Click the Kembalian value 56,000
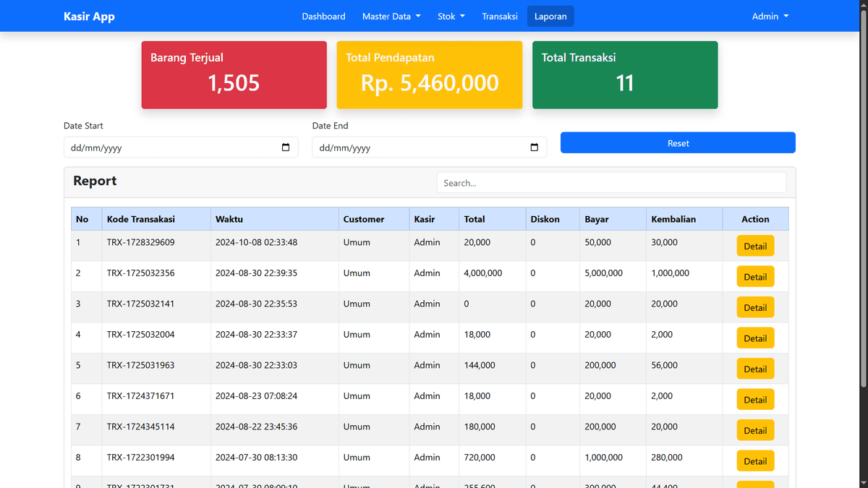 click(x=665, y=365)
